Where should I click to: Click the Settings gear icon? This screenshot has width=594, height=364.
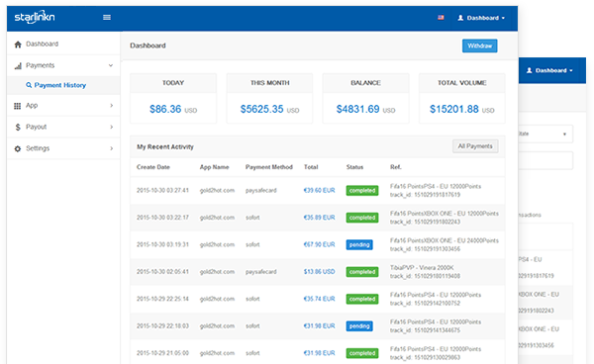coord(18,148)
